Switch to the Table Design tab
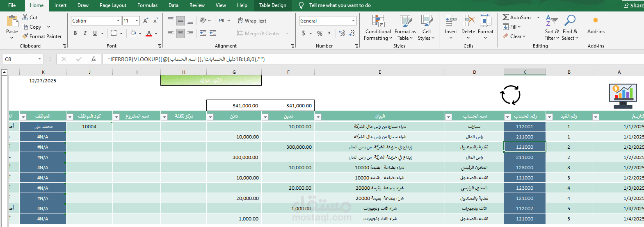 pyautogui.click(x=273, y=5)
